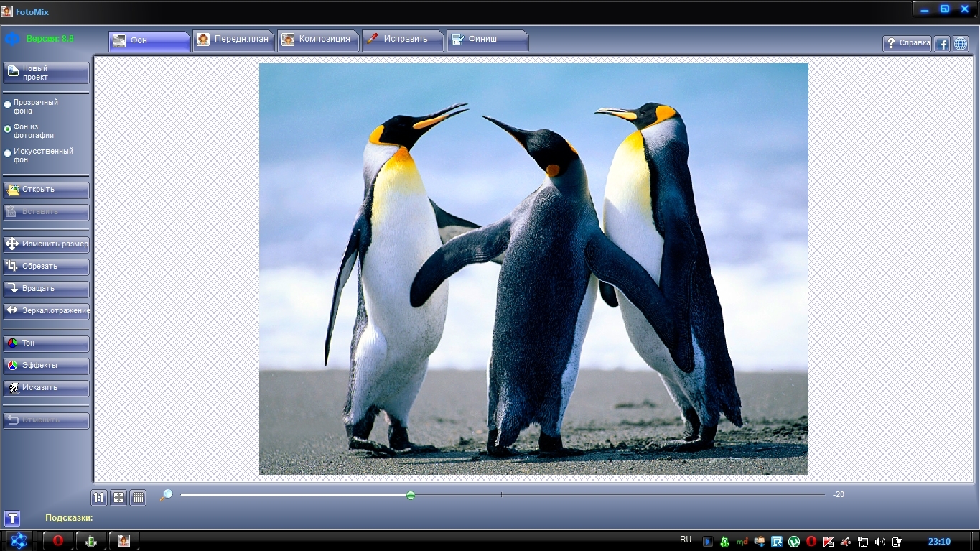Toggle the grid display icon
980x551 pixels.
coord(138,497)
